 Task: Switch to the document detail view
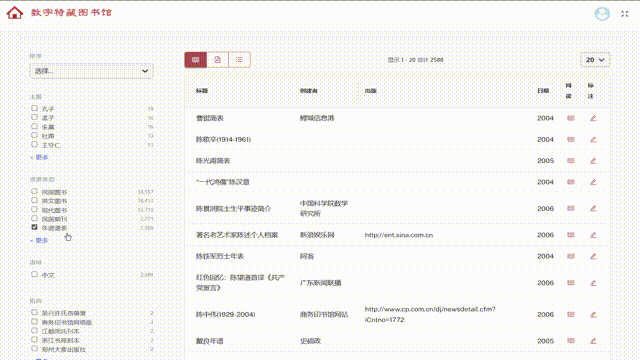click(218, 60)
